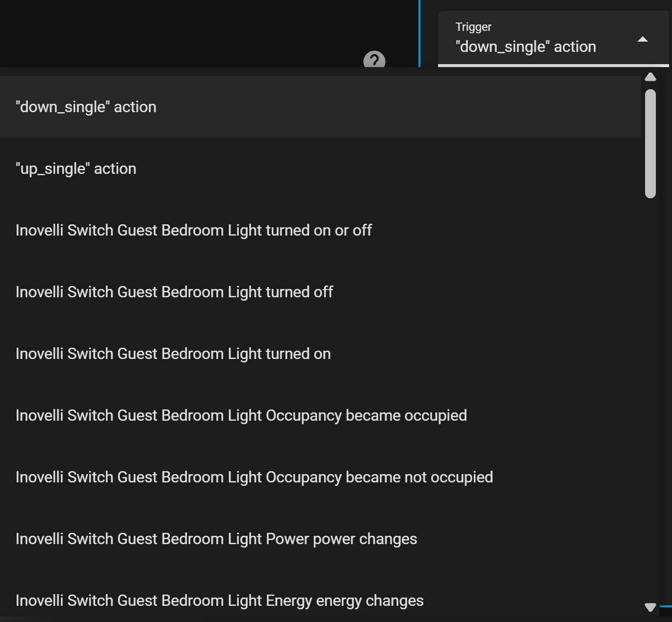Click the question mark help icon
Viewport: 672px width, 622px height.
(x=374, y=60)
